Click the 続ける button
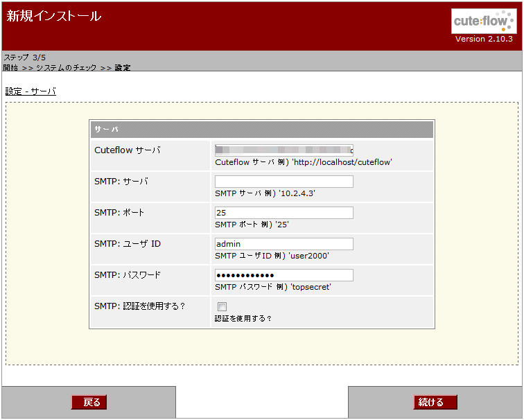524x420 pixels. (435, 402)
